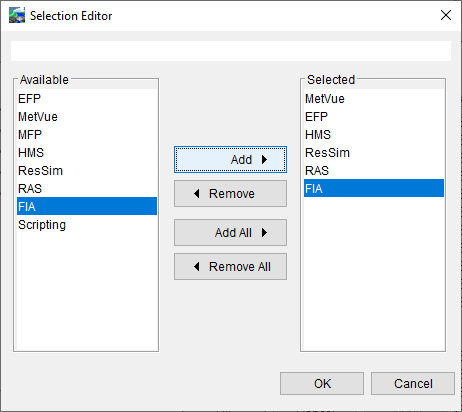The width and height of the screenshot is (462, 412).
Task: Confirm selection with OK button
Action: pyautogui.click(x=322, y=383)
